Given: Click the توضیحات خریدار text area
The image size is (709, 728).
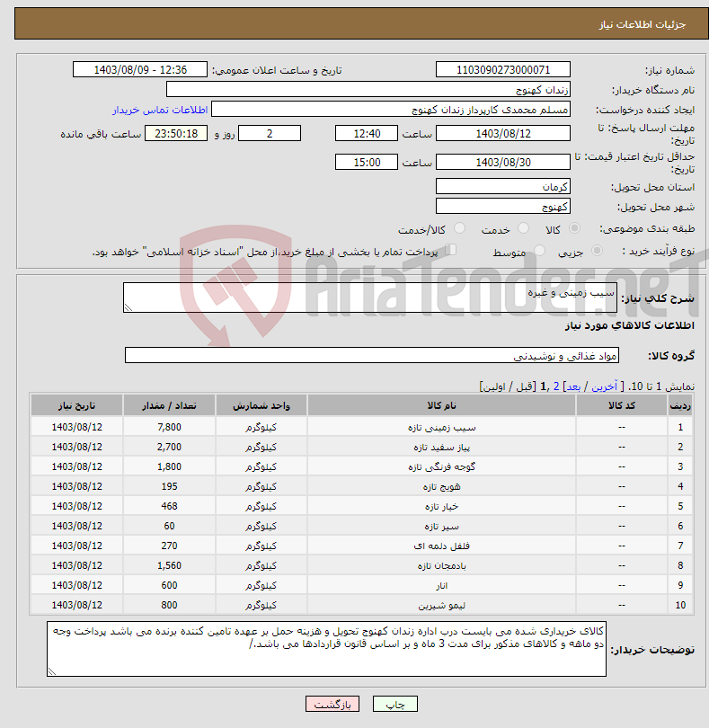Looking at the screenshot, I should pos(326,649).
